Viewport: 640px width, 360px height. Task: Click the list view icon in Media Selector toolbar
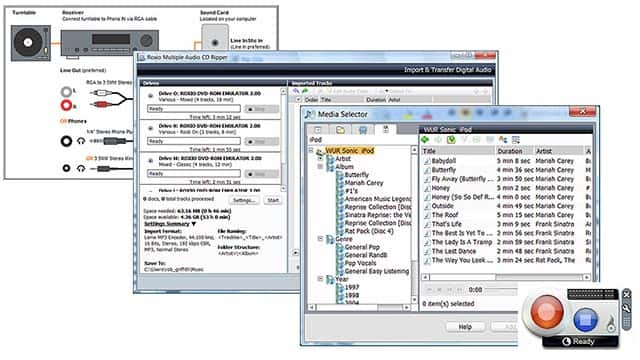[x=516, y=140]
